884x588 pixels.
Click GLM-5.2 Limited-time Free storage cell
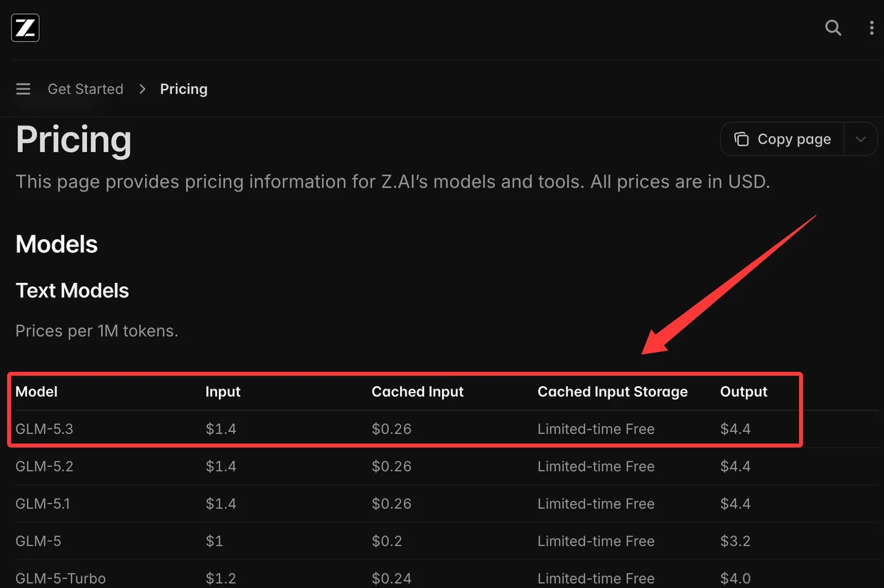[x=596, y=467]
